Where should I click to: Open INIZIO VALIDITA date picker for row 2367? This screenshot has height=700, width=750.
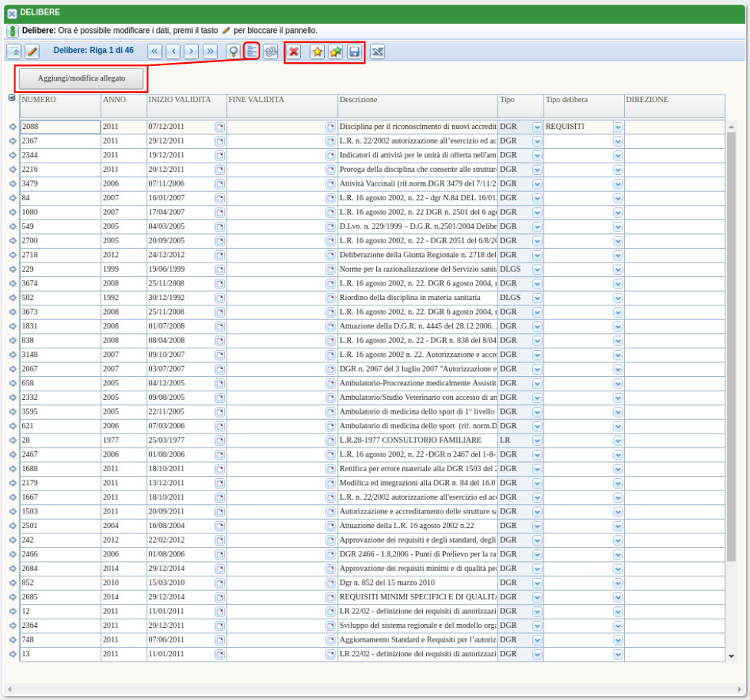point(219,141)
